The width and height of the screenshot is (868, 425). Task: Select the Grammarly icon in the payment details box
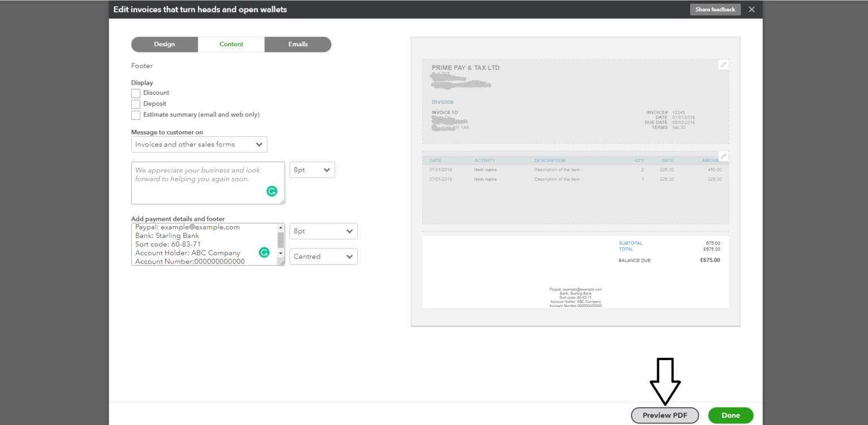(264, 253)
